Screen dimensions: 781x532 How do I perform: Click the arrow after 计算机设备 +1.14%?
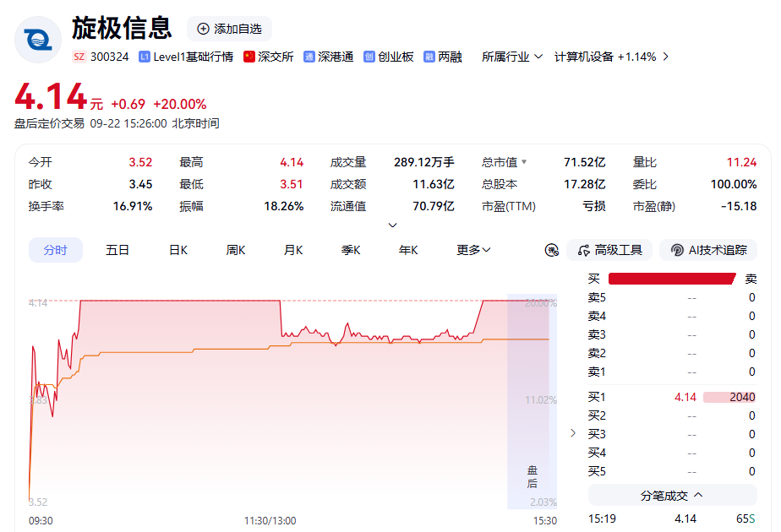(x=666, y=57)
